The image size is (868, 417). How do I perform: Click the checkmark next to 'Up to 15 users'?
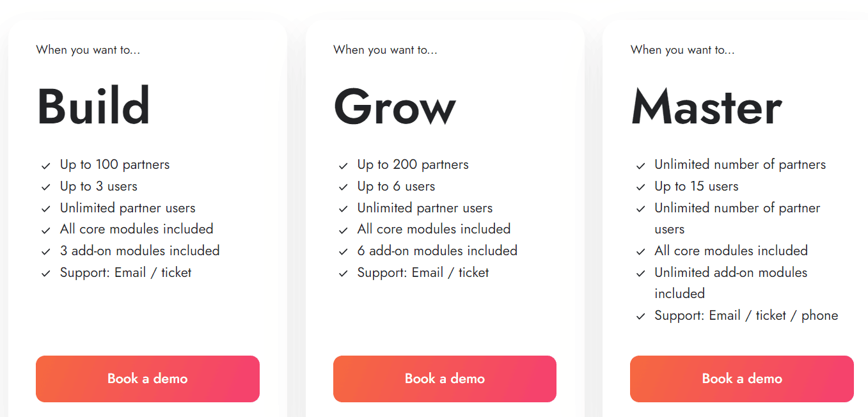(x=640, y=187)
